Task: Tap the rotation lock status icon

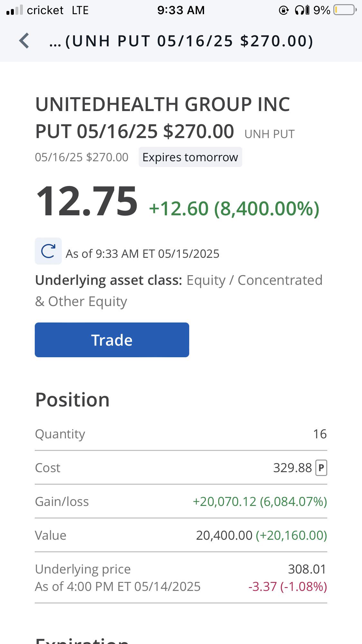Action: [x=283, y=10]
